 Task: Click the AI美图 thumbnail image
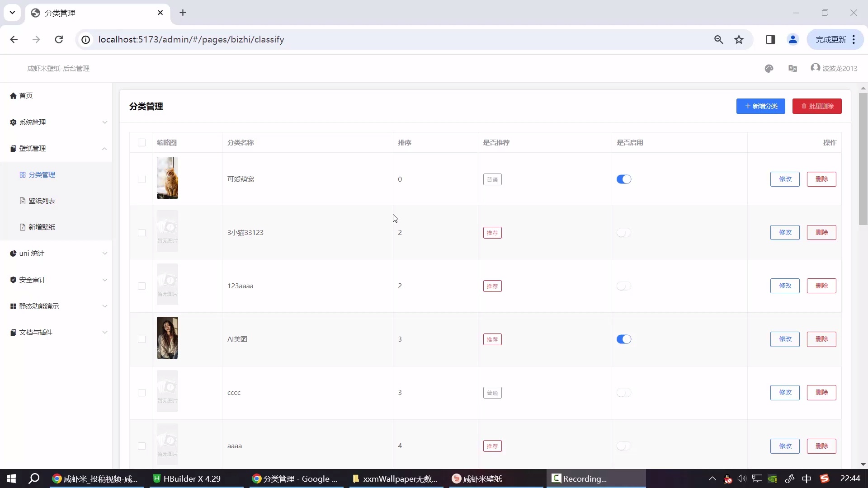click(167, 338)
